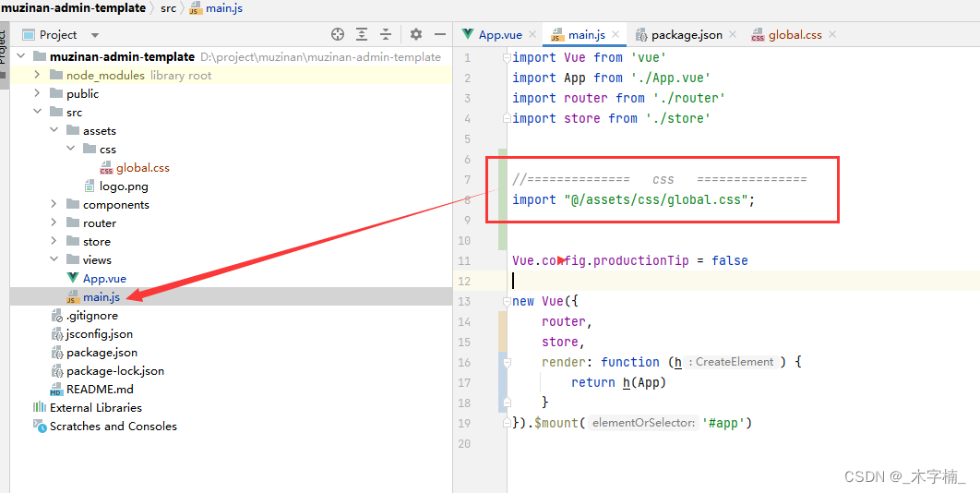Click the Select Opened File locate icon
This screenshot has height=493, width=980.
(x=338, y=34)
